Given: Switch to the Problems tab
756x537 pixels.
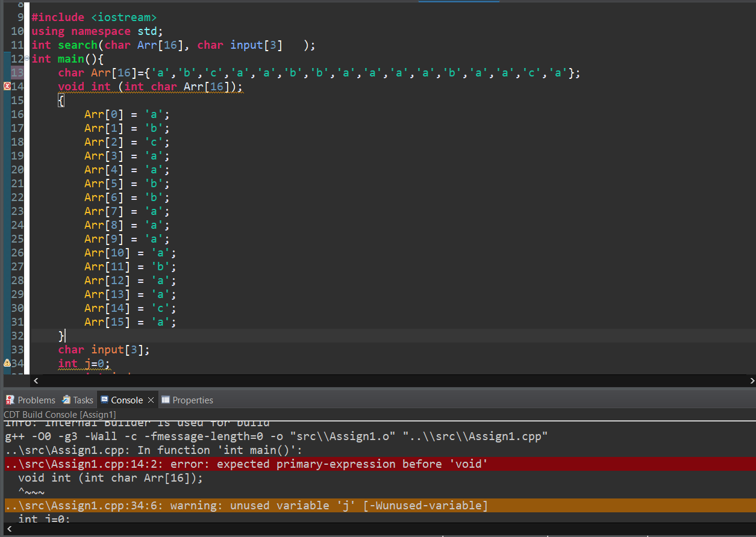Looking at the screenshot, I should pos(31,400).
